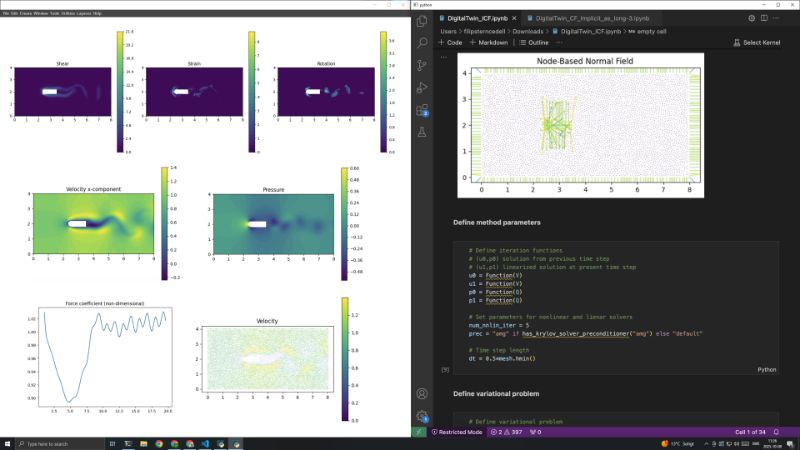The height and width of the screenshot is (450, 800).
Task: Open the Windows notification center
Action: point(790,444)
